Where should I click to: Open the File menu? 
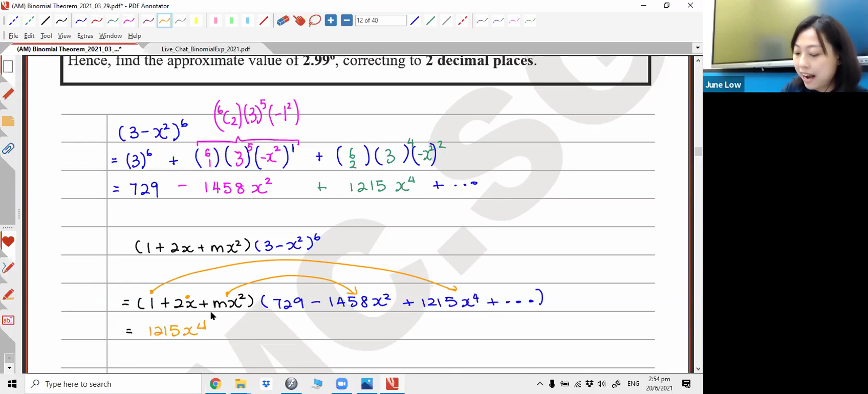(x=13, y=36)
